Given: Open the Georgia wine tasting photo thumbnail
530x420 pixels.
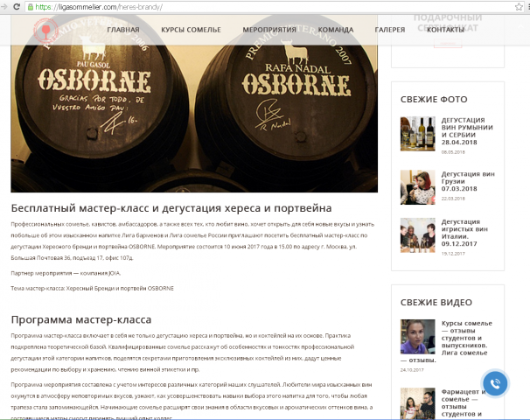Looking at the screenshot, I should pyautogui.click(x=418, y=187).
